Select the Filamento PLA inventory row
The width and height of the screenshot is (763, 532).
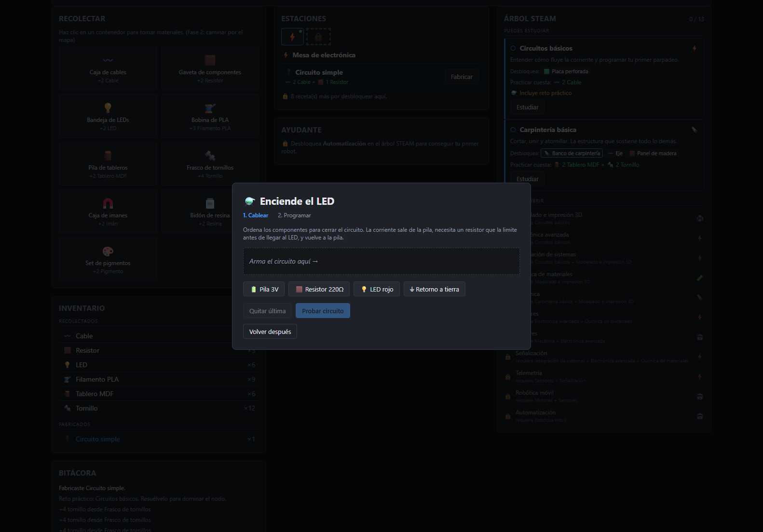pyautogui.click(x=159, y=379)
